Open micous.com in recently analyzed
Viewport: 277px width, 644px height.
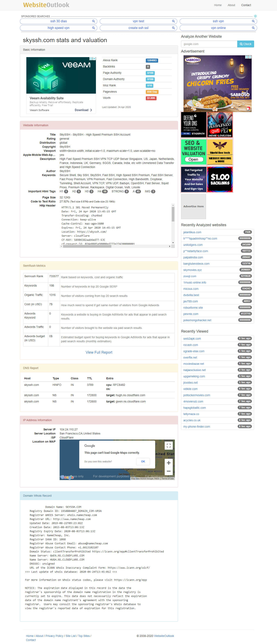coord(191,289)
